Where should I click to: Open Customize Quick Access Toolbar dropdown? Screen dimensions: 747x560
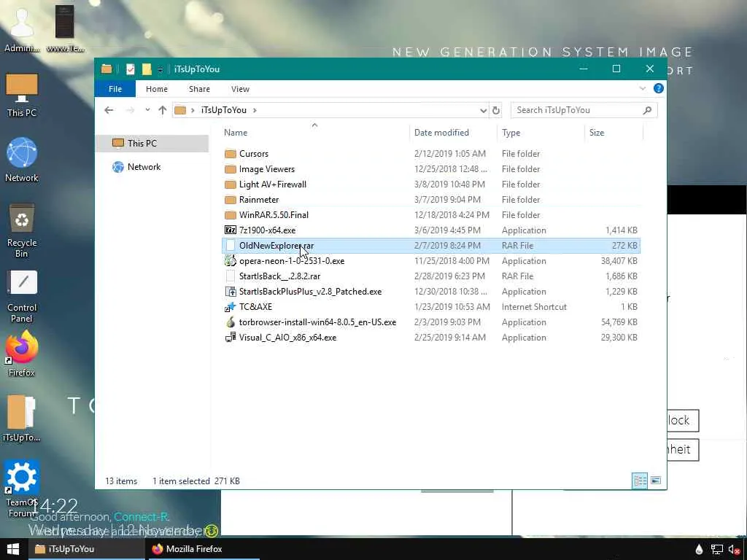pyautogui.click(x=160, y=69)
